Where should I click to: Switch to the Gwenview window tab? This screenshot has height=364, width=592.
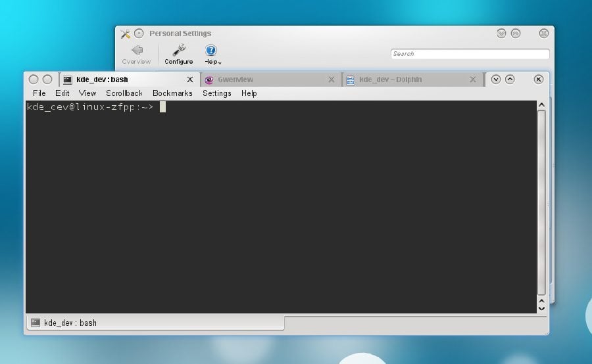(x=263, y=80)
